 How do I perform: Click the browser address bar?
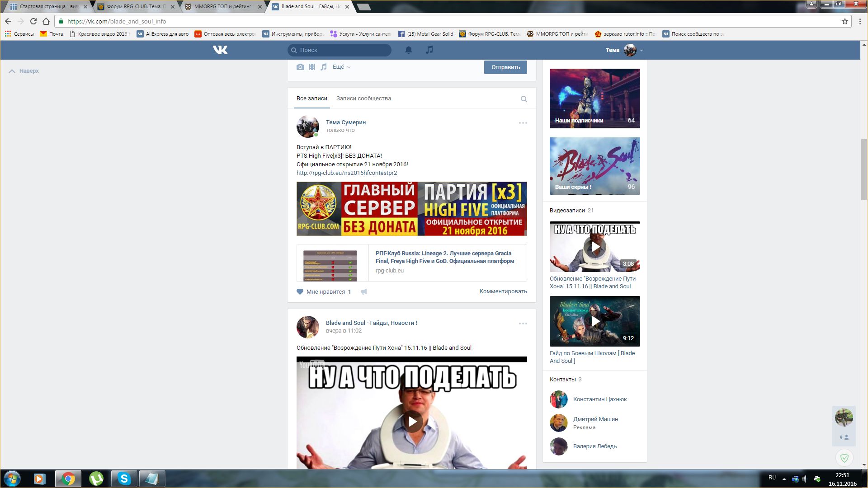[452, 21]
